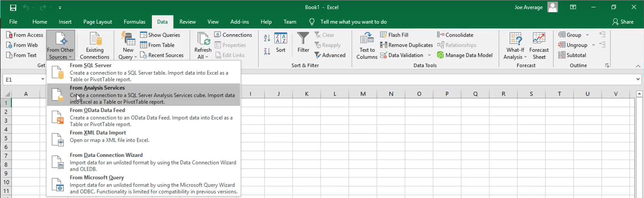
Task: Click Text to Columns
Action: pyautogui.click(x=367, y=45)
